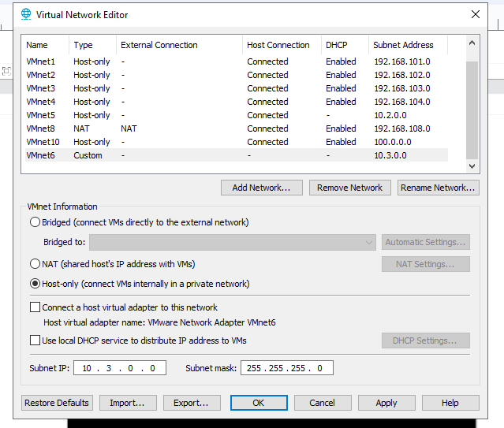Select the VMnet6 Custom network row
This screenshot has width=504, height=428.
tap(237, 155)
